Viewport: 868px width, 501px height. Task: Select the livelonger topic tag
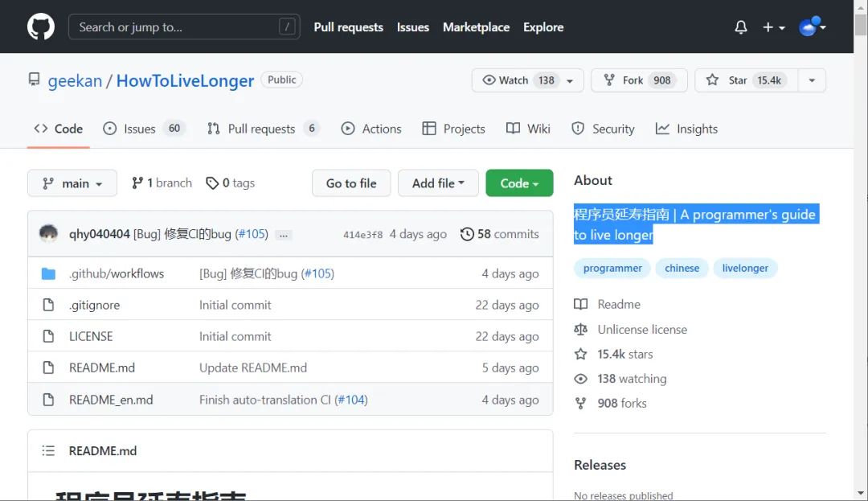click(x=745, y=268)
